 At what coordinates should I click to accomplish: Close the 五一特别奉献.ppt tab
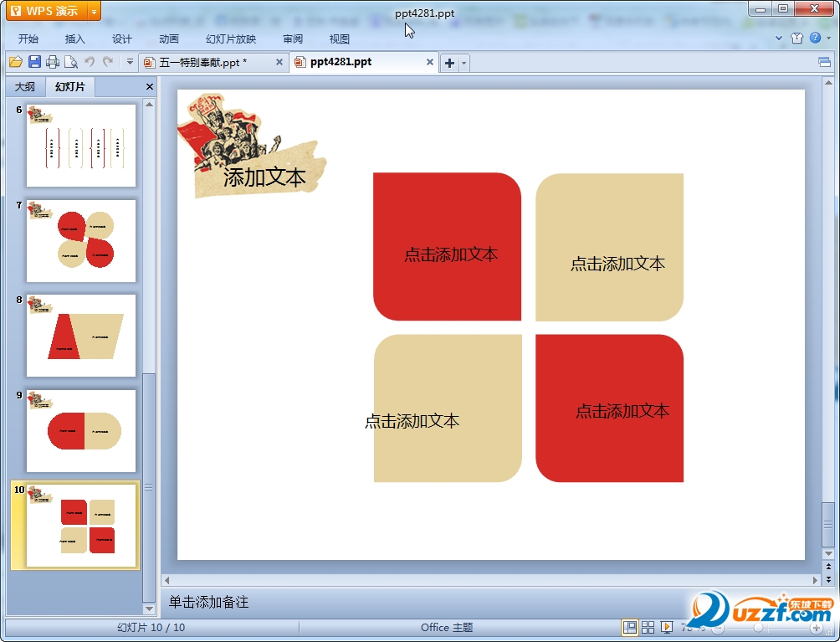[x=279, y=62]
